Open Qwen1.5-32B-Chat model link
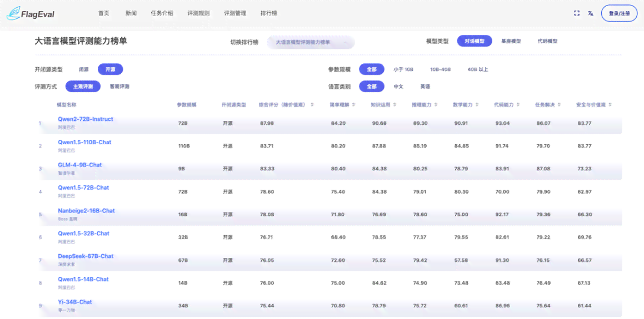Image resolution: width=644 pixels, height=319 pixels. 83,234
